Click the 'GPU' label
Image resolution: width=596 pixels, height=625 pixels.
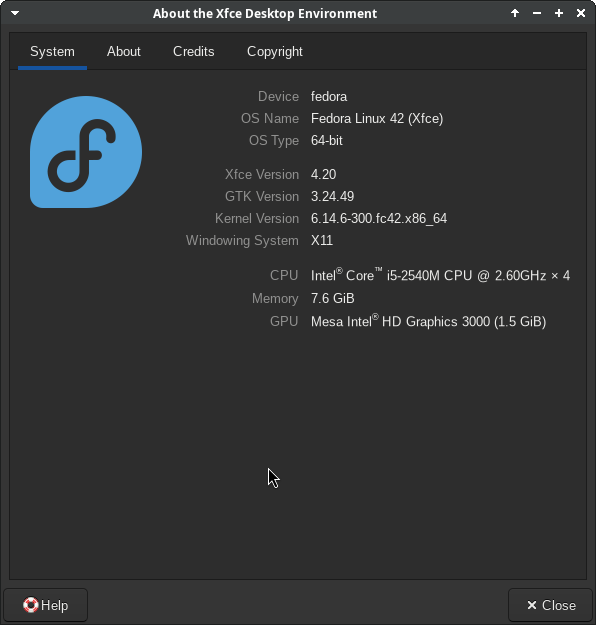click(284, 322)
